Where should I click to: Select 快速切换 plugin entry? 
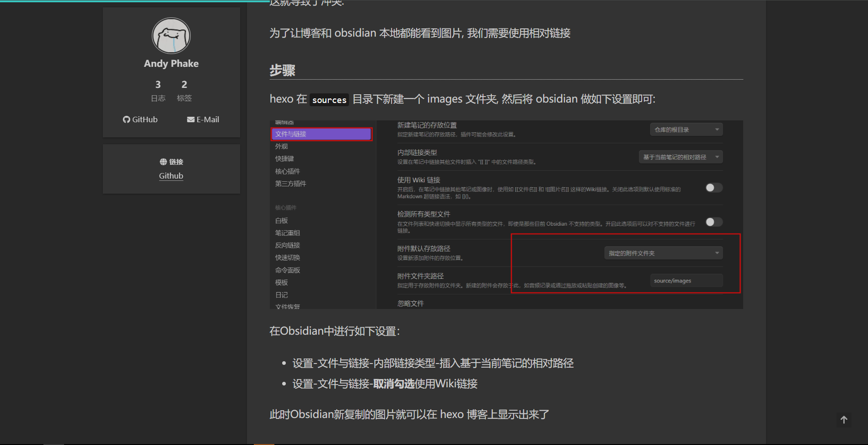[288, 258]
